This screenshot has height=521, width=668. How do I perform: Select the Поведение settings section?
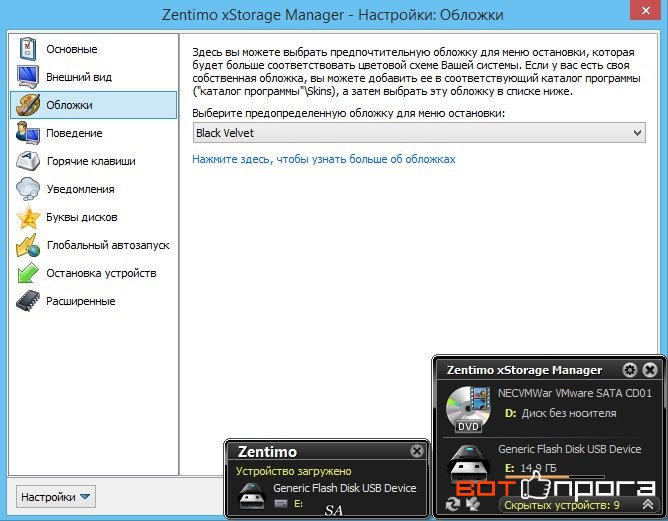[93, 133]
